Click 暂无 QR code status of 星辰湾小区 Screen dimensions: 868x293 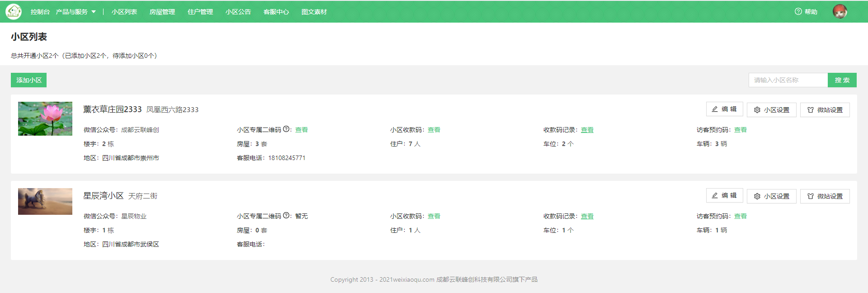click(302, 216)
